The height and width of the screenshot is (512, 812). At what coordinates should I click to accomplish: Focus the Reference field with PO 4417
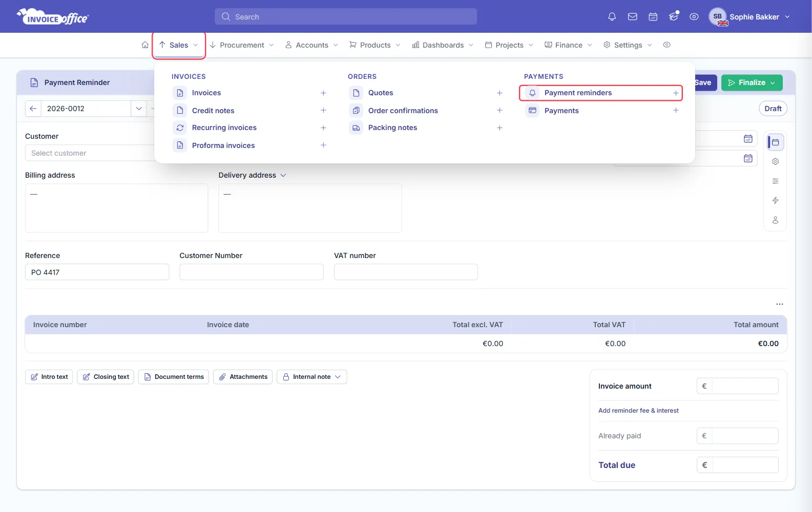[x=97, y=272]
